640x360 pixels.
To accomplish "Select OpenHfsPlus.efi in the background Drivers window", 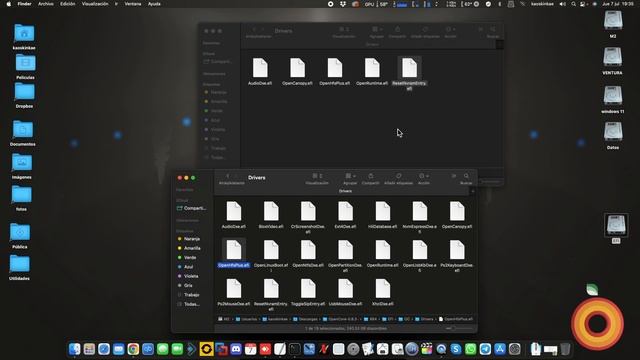I will point(335,68).
